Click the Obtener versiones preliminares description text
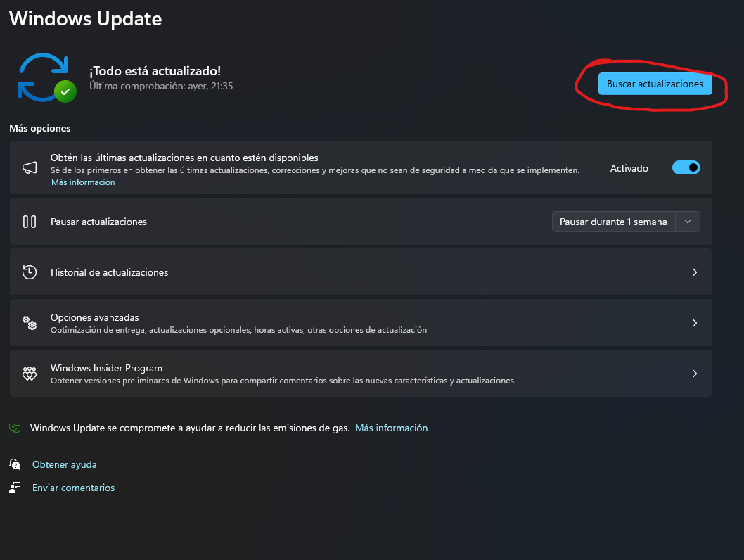 pyautogui.click(x=282, y=381)
